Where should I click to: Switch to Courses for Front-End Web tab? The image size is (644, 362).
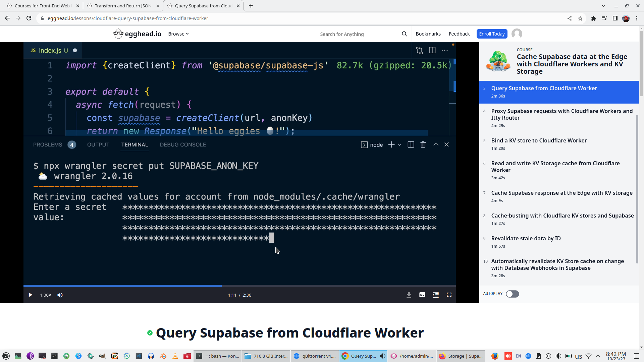[x=42, y=6]
